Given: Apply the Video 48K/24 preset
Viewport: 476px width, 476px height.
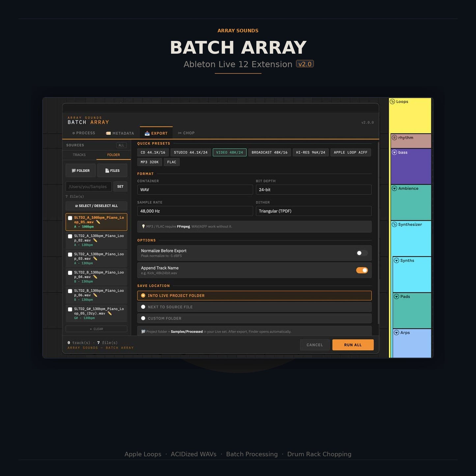Looking at the screenshot, I should coord(230,153).
